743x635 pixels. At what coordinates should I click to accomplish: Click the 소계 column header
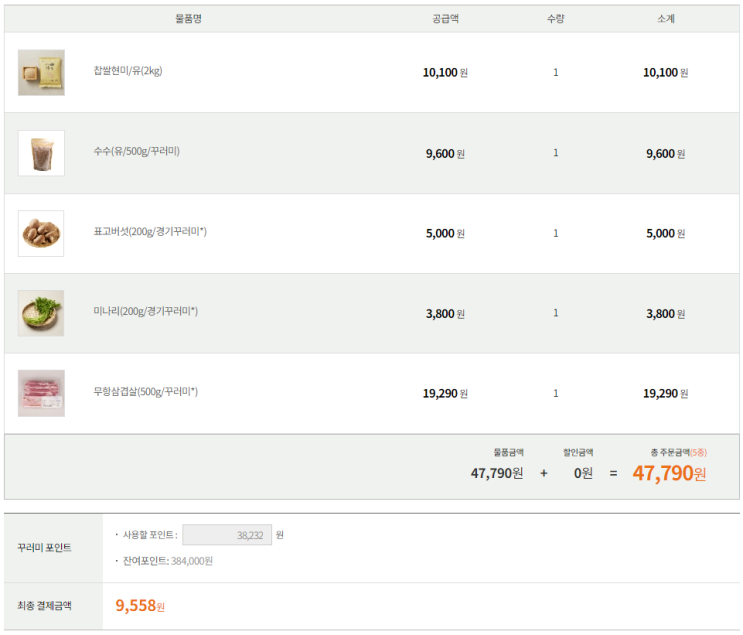(665, 19)
